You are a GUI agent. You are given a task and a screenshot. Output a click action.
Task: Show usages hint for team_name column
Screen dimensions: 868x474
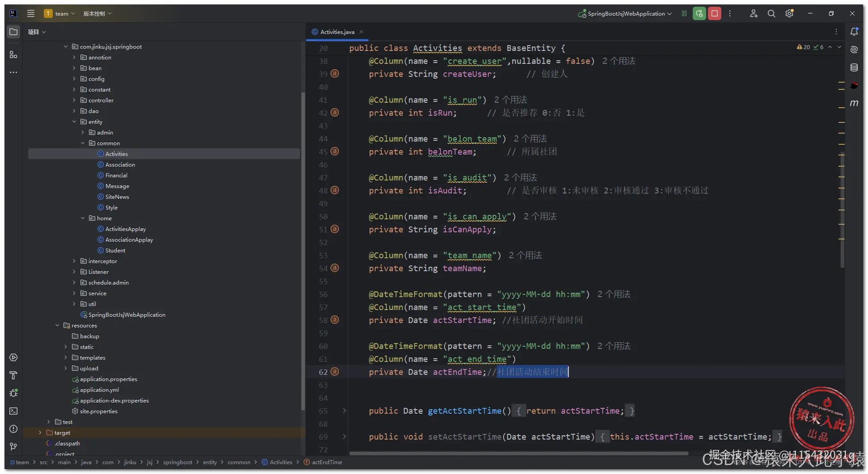coord(525,255)
